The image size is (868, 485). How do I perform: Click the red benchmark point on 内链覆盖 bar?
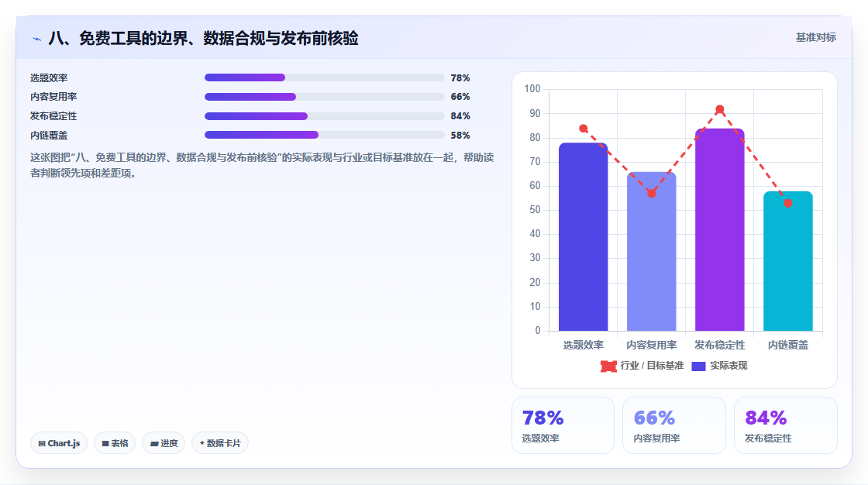coord(787,203)
